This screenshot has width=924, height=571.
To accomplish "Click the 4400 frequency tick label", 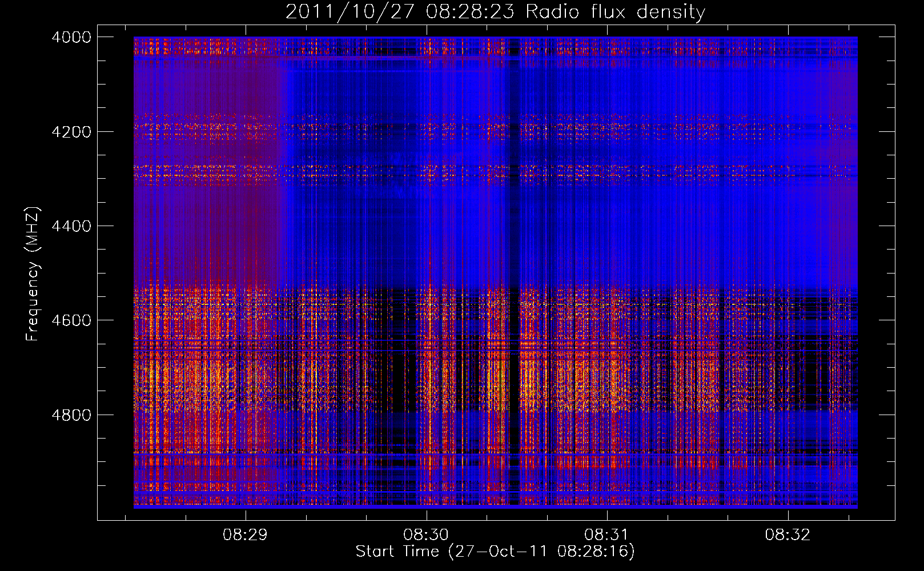I will click(x=71, y=226).
